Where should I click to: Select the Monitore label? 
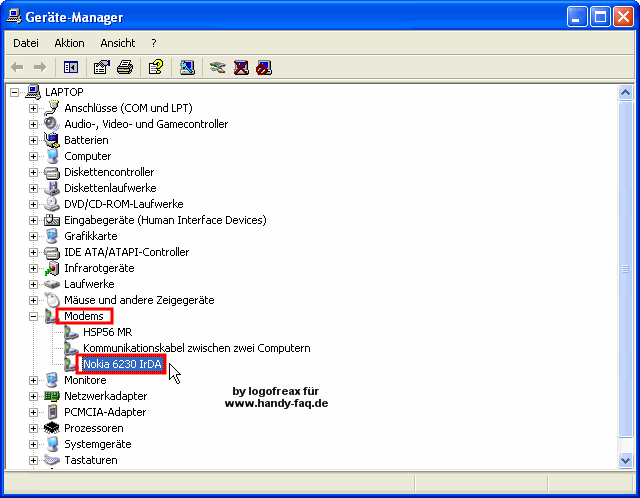[x=85, y=380]
